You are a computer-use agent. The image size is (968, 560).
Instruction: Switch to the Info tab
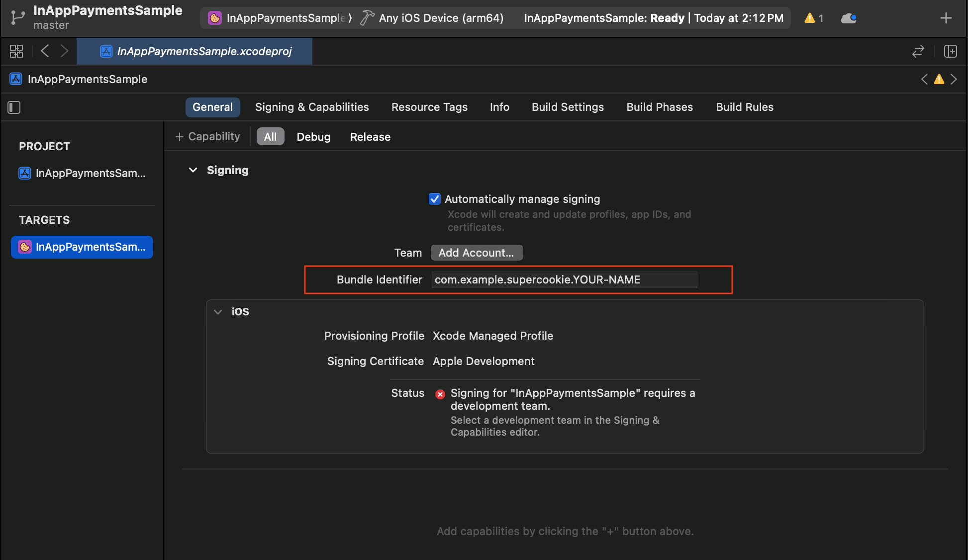pos(499,107)
